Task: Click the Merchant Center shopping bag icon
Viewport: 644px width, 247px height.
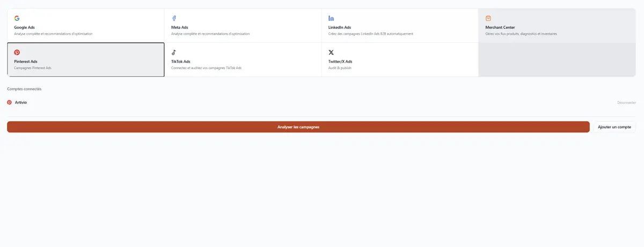Action: click(x=488, y=18)
